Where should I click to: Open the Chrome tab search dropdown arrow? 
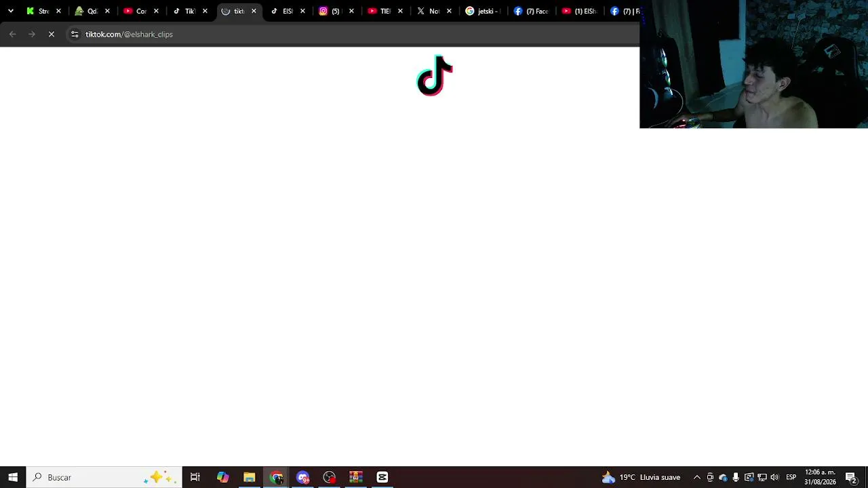pos(10,11)
